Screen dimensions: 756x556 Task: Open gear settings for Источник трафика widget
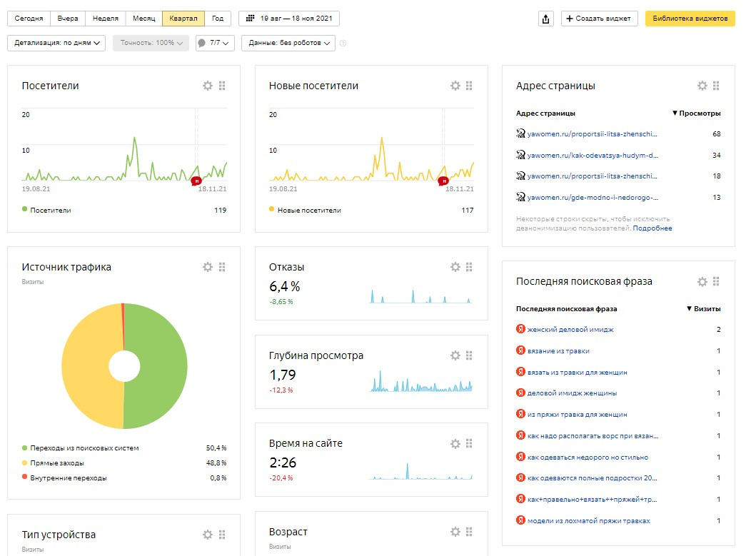point(208,267)
